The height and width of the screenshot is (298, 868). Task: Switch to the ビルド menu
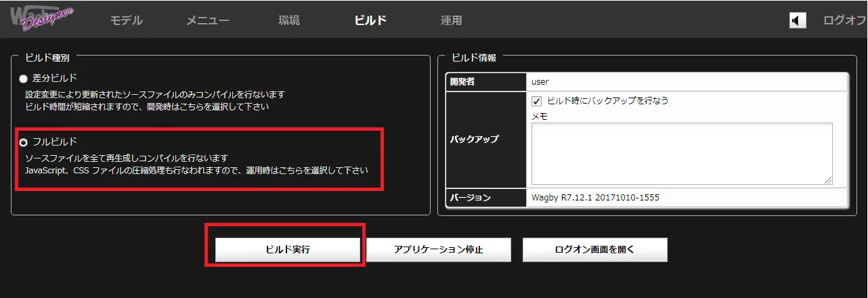pos(370,20)
